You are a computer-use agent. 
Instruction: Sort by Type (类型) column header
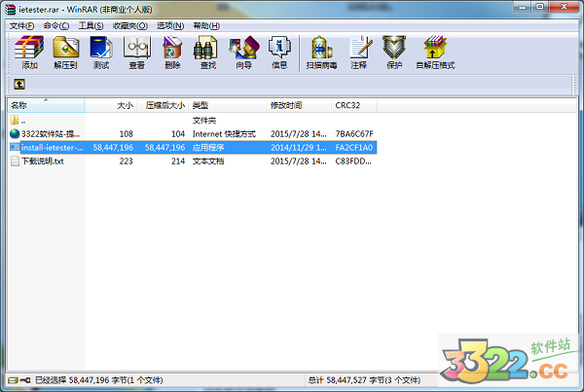[x=228, y=105]
